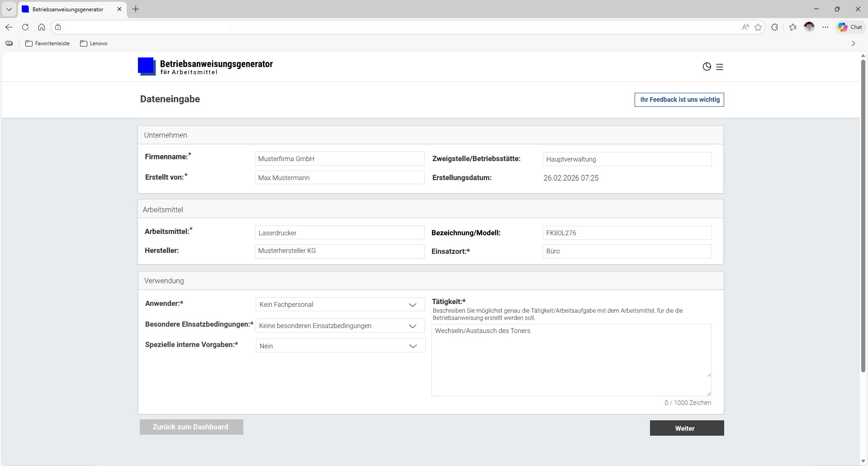Open new browser tab with plus
Screen dimensions: 868x466
tap(136, 9)
